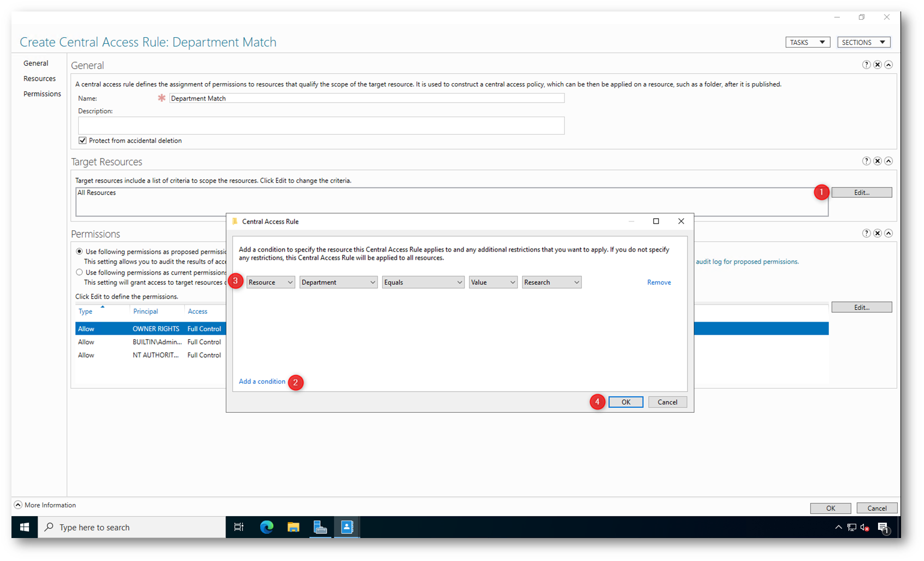Viewport: 924px width, 561px height.
Task: Open the Department attribute dropdown
Action: 338,282
